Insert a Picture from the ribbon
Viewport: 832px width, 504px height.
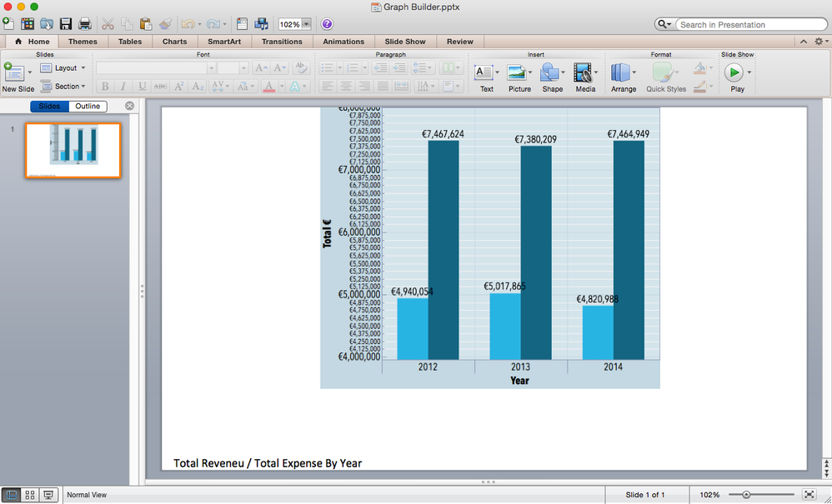pyautogui.click(x=516, y=72)
